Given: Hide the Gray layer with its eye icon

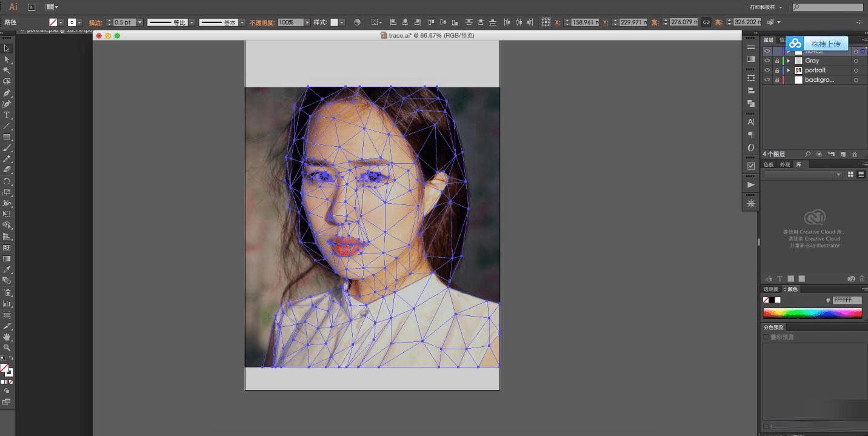Looking at the screenshot, I should point(767,61).
